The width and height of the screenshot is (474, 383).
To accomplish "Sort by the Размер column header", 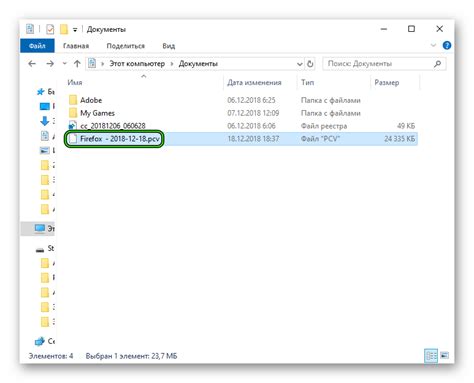I will tap(387, 82).
